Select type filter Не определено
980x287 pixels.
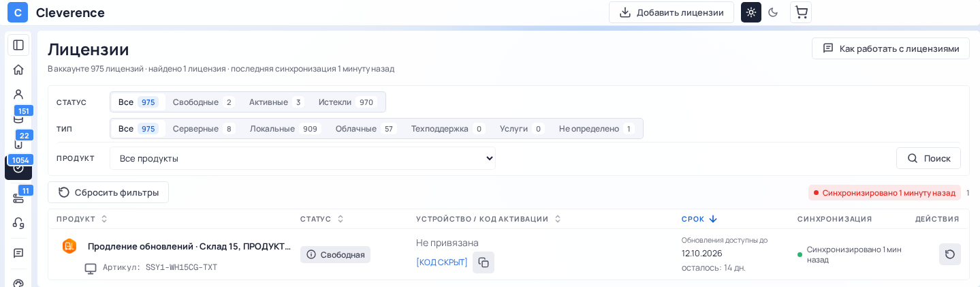596,129
